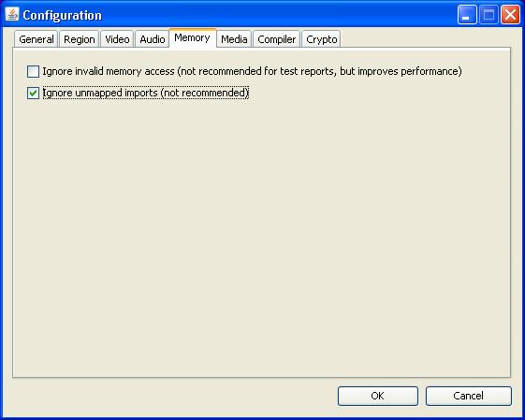Open the Region tab
This screenshot has width=525, height=420.
[80, 39]
